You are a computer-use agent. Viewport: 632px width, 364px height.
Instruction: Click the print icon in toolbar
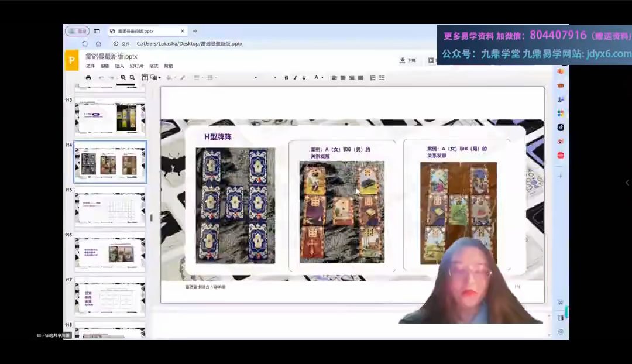tap(88, 78)
